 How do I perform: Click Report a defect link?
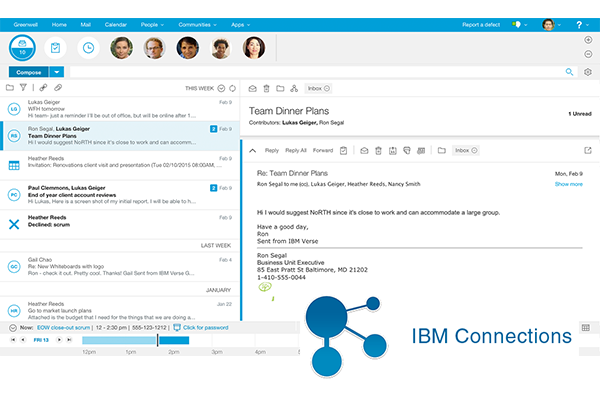click(481, 25)
